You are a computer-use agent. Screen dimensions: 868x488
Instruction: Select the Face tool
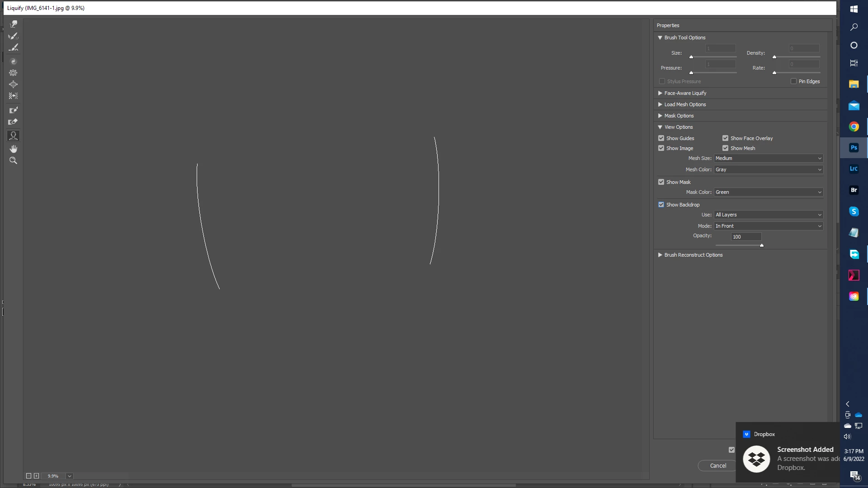pos(14,136)
